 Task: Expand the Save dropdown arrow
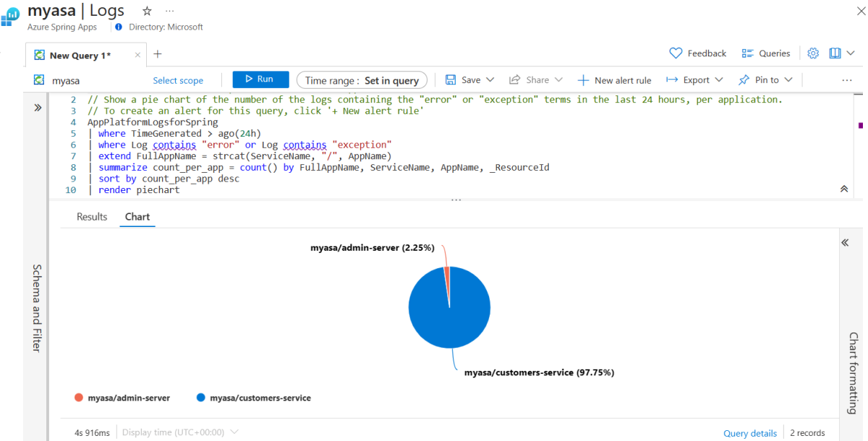pyautogui.click(x=490, y=80)
